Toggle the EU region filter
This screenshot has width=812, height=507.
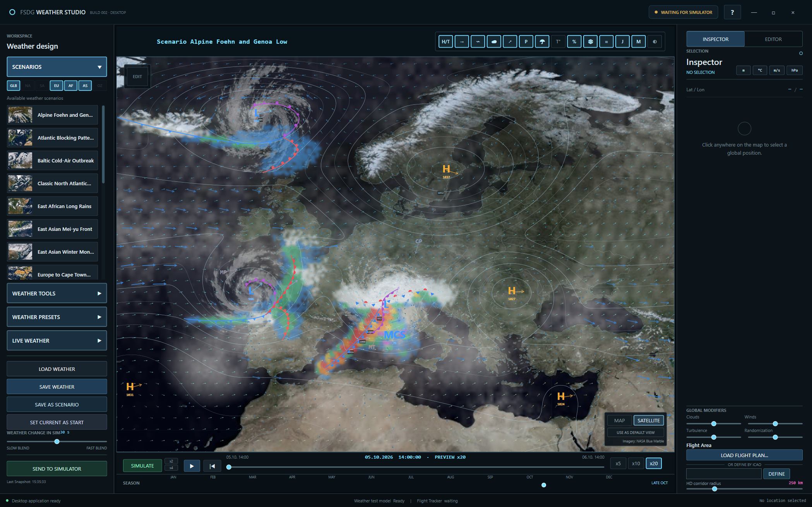57,85
